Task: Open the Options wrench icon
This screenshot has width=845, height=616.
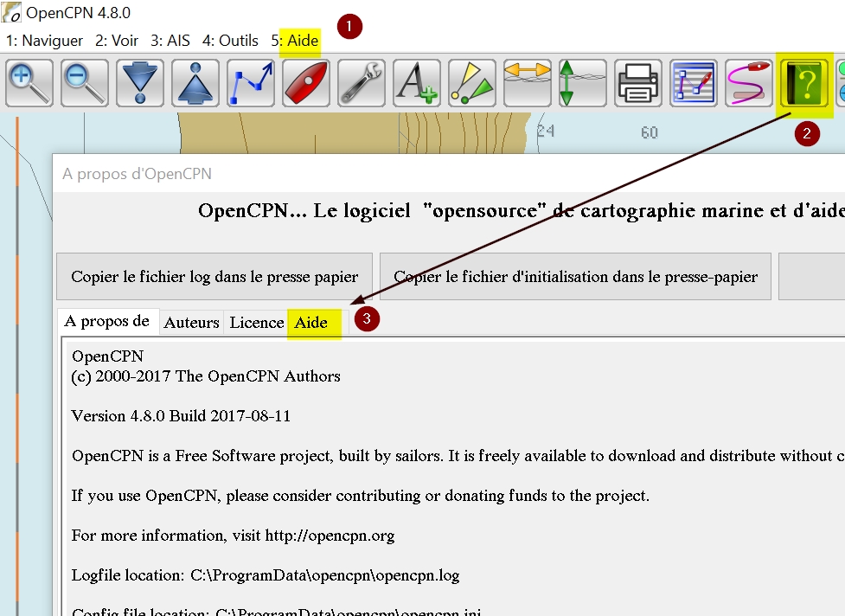Action: [x=362, y=83]
